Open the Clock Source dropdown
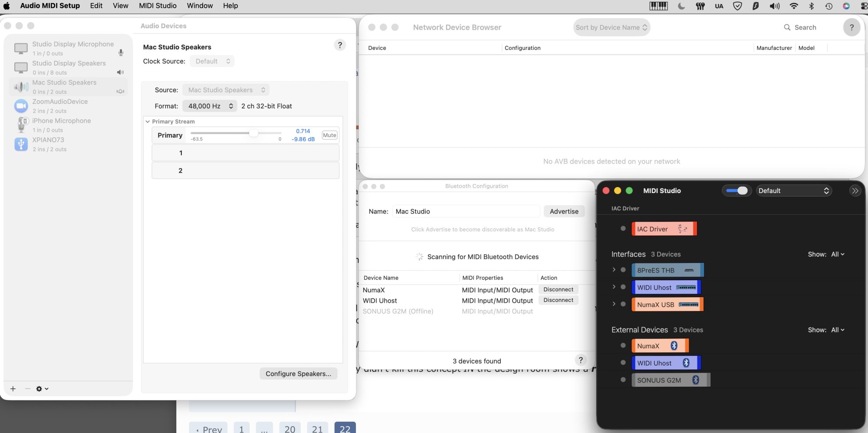Screen dimensions: 868x433 (212, 61)
